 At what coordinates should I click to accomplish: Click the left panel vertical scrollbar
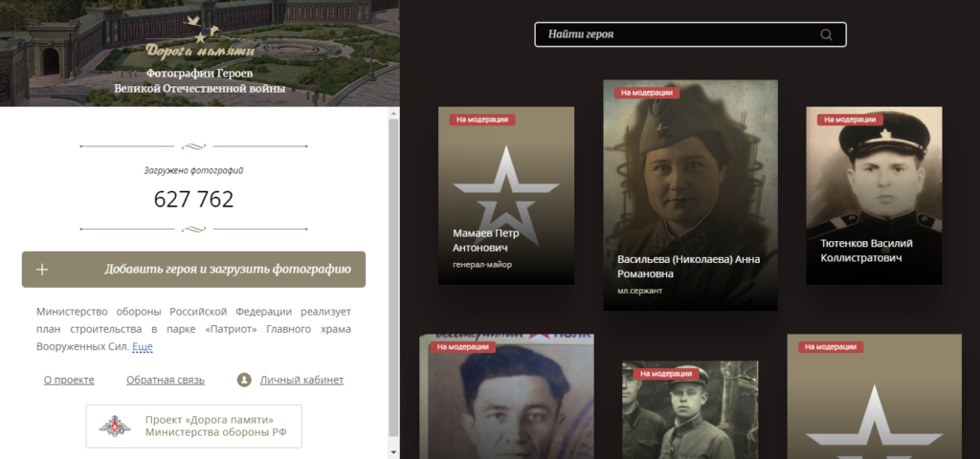pos(393,278)
